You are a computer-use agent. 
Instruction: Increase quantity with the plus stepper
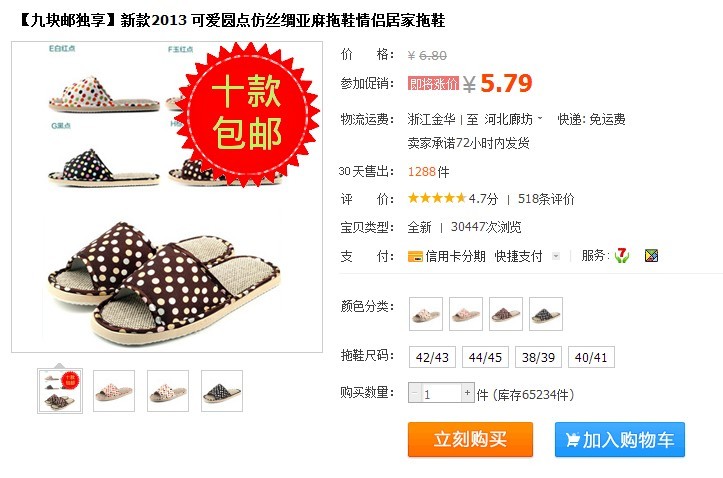tap(468, 393)
